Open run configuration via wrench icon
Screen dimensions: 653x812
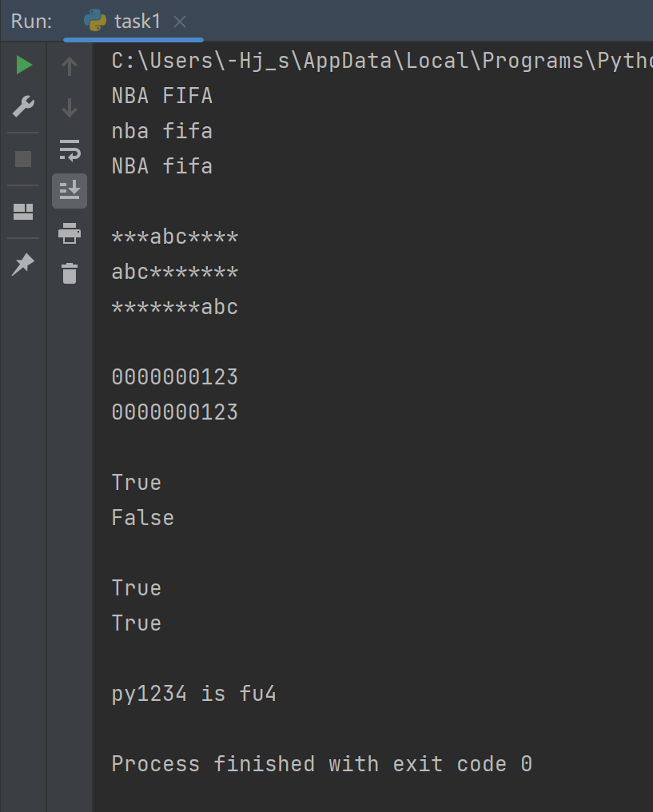point(24,106)
